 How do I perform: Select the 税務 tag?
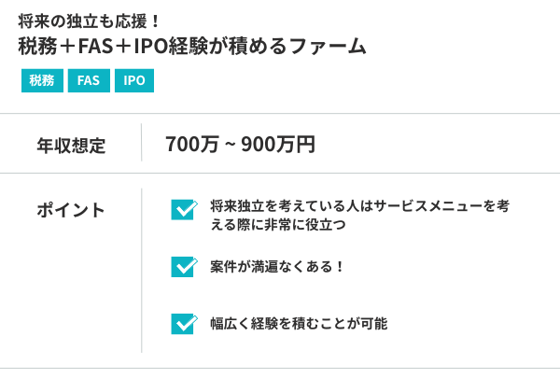pos(41,81)
